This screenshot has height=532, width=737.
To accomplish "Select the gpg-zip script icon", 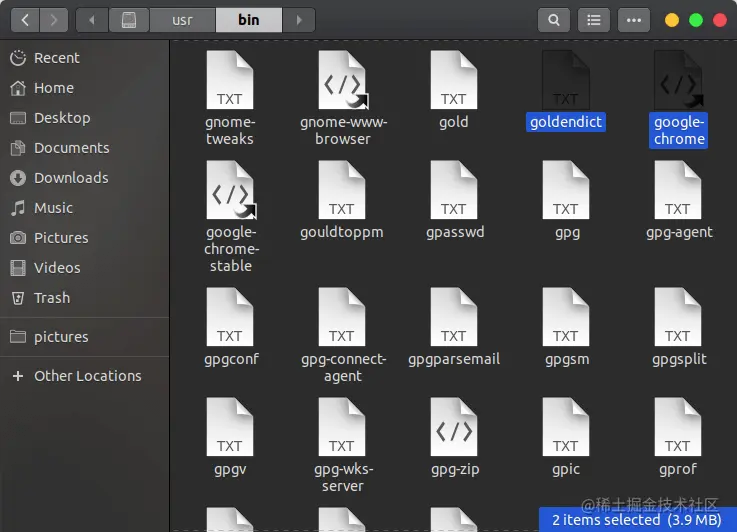I will [454, 427].
